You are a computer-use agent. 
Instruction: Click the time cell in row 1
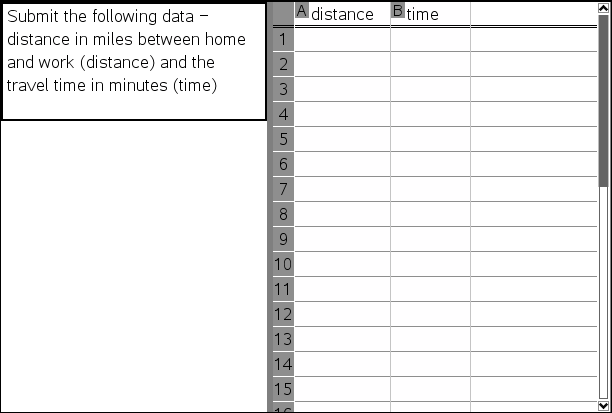click(x=430, y=39)
